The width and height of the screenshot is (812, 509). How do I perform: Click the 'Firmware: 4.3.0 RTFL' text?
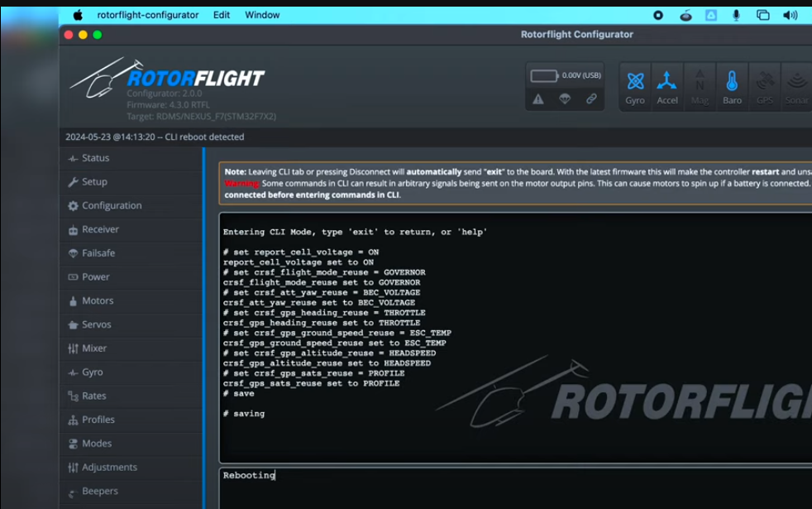169,105
